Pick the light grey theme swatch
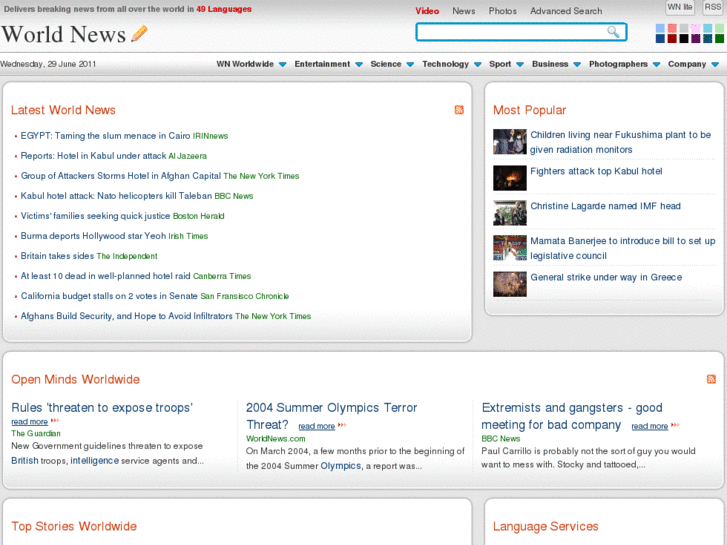727x545 pixels. [684, 28]
